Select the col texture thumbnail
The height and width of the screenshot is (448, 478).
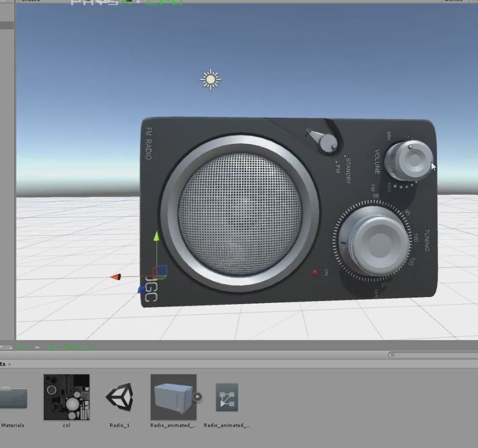(x=66, y=397)
